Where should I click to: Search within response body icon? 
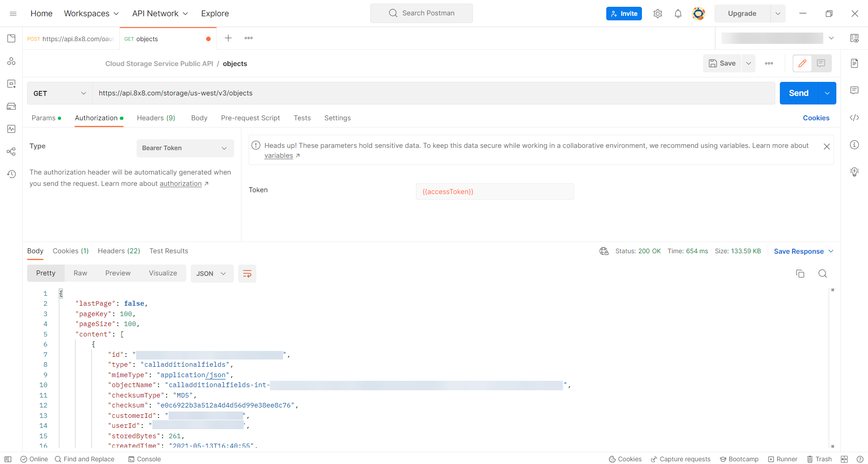point(823,274)
